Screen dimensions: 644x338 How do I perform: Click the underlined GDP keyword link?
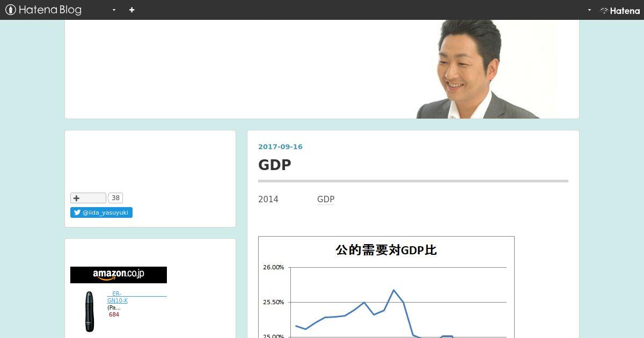[326, 200]
